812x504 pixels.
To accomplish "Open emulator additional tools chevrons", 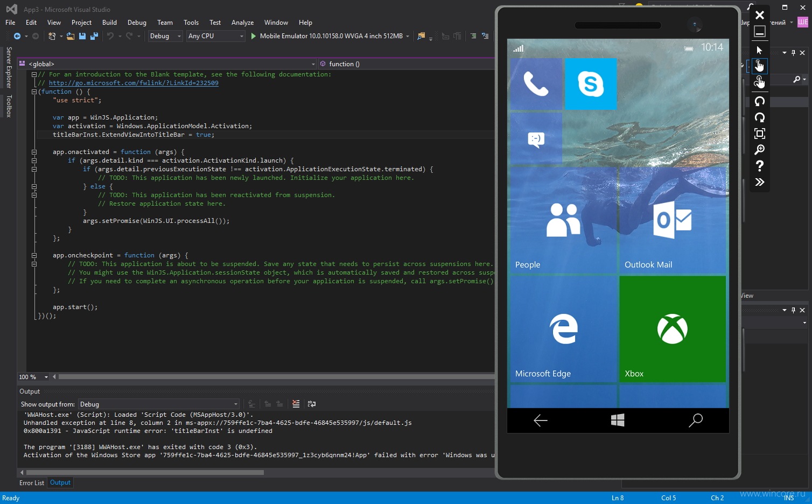I will (x=759, y=182).
